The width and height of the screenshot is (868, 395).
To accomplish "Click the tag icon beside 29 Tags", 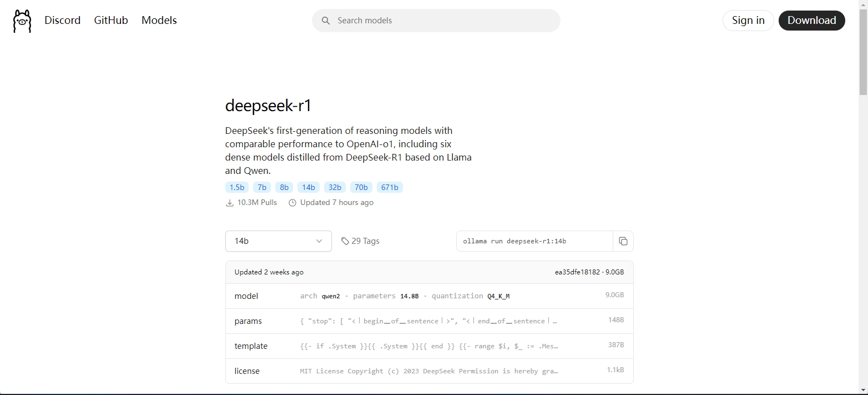I will pyautogui.click(x=345, y=241).
